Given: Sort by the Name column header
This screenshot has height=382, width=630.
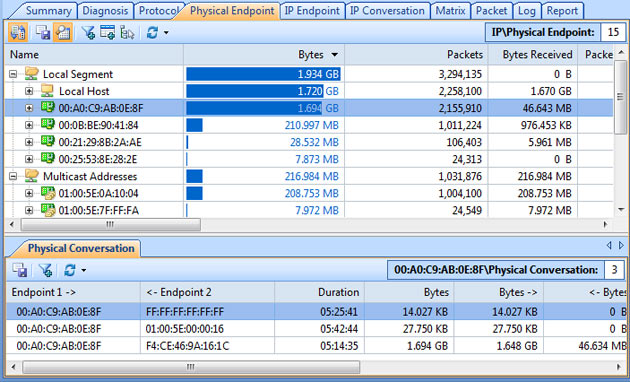Looking at the screenshot, I should click(94, 55).
